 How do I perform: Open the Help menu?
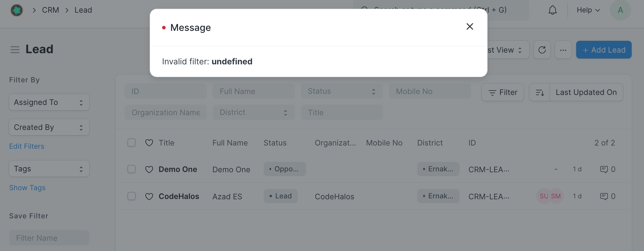[588, 10]
